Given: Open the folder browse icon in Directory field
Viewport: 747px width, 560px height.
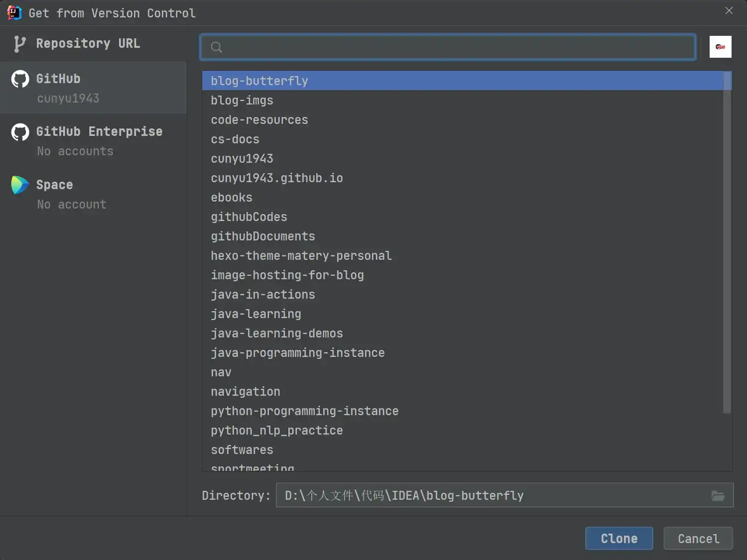Looking at the screenshot, I should click(718, 495).
